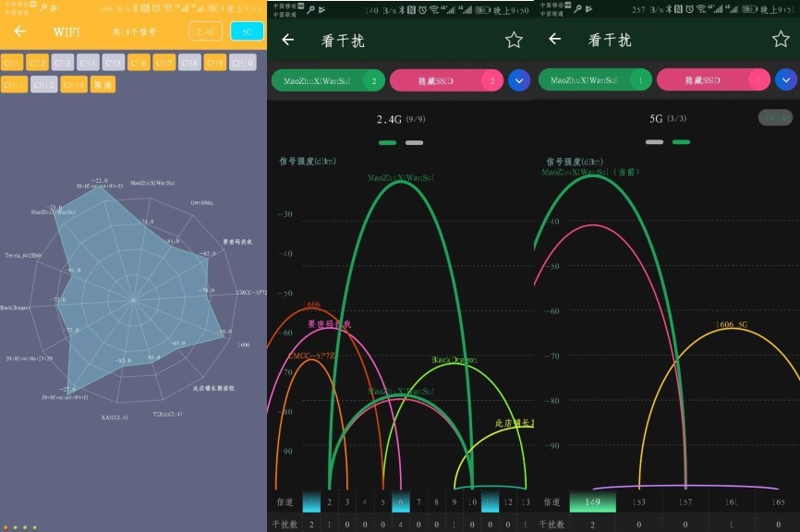Toggle the gray legend dash under the 2.4G chart
This screenshot has height=532, width=800.
[x=413, y=142]
